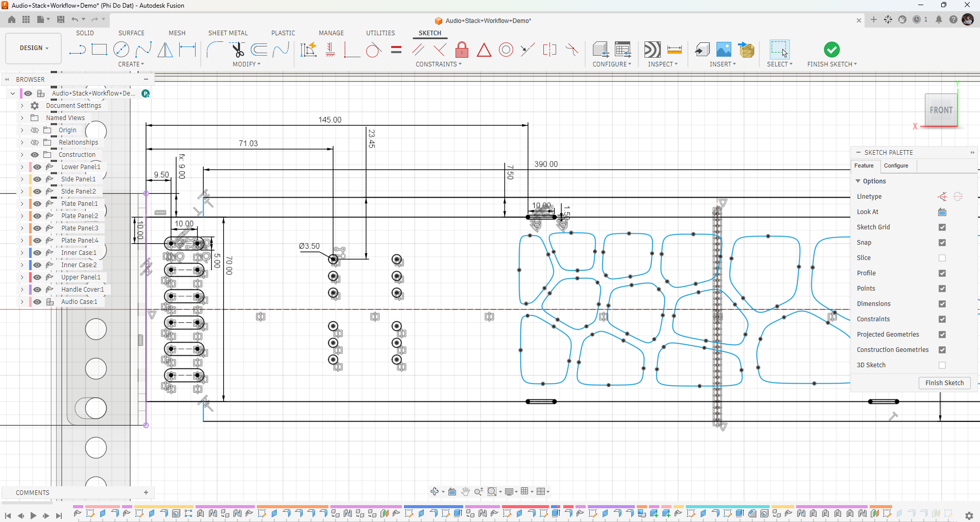Select the Offset tool
Viewport: 980px width, 522px height.
[259, 50]
